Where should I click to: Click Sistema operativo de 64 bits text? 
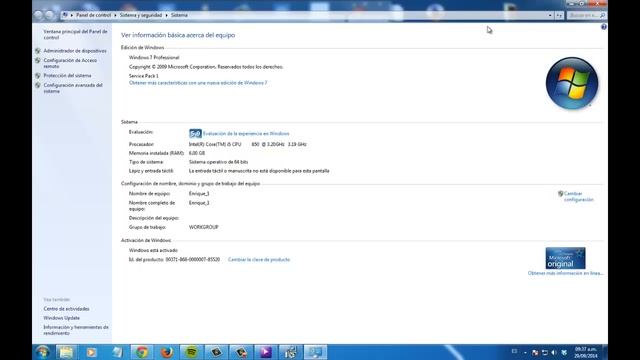[x=218, y=162]
